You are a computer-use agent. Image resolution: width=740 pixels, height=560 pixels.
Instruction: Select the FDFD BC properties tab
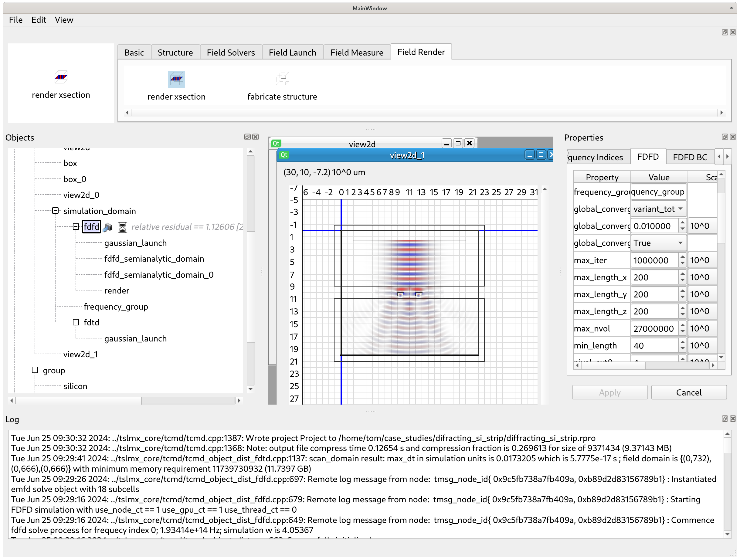tap(690, 157)
